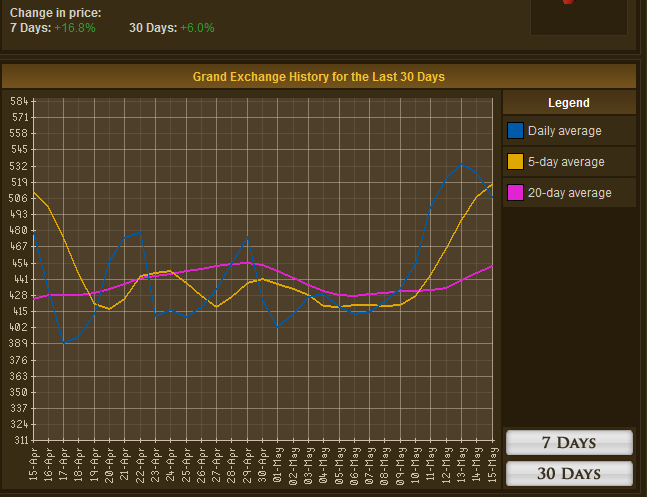Click the Change in price heading
This screenshot has height=497, width=647.
click(55, 13)
